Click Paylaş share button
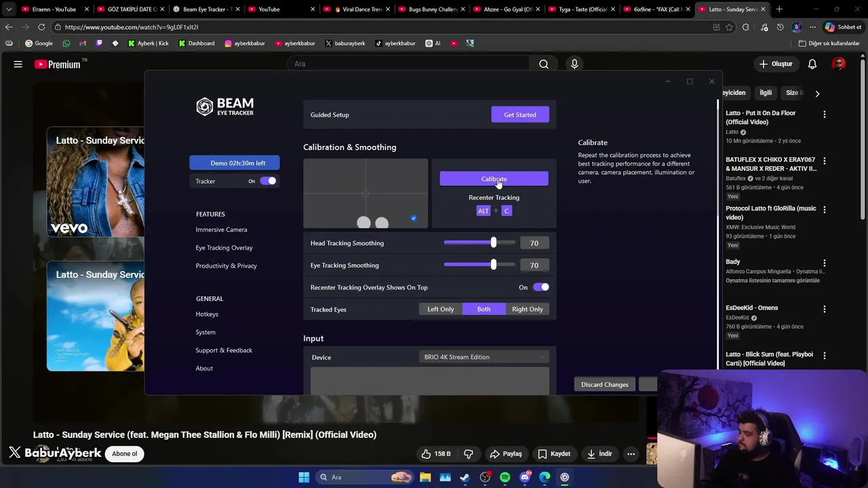 [x=506, y=453]
